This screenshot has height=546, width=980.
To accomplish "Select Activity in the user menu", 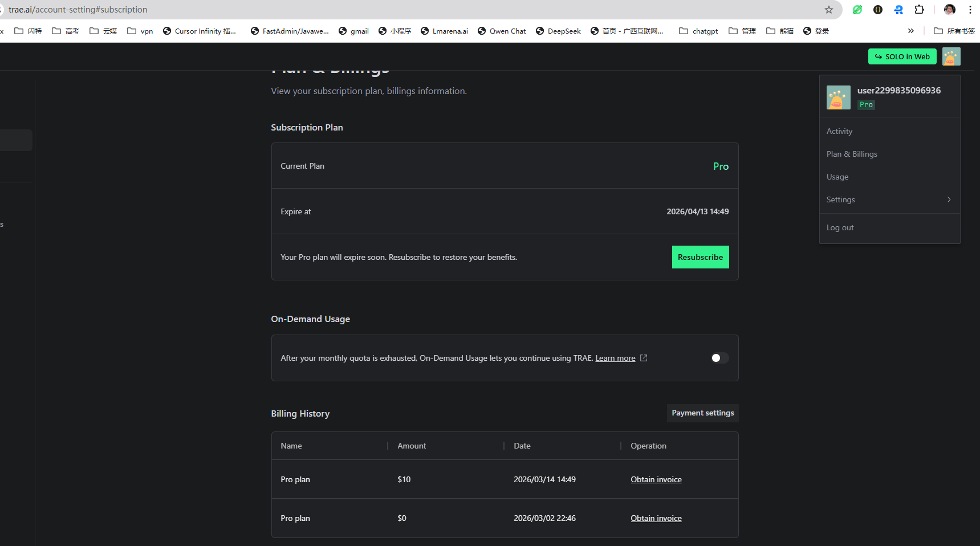I will pos(839,131).
